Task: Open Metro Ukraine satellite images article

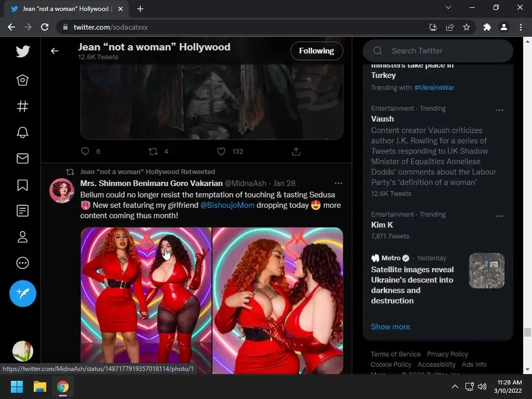Action: [x=412, y=285]
